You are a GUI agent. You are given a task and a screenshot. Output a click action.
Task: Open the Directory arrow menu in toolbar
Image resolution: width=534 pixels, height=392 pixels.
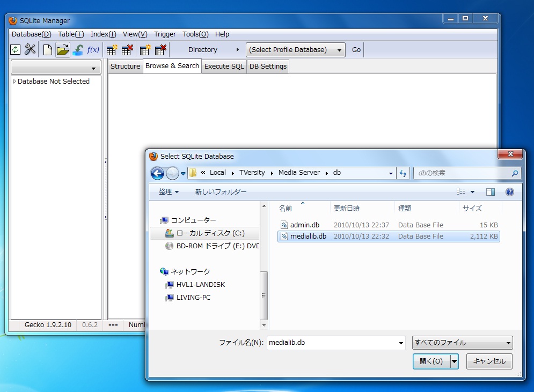(x=237, y=50)
